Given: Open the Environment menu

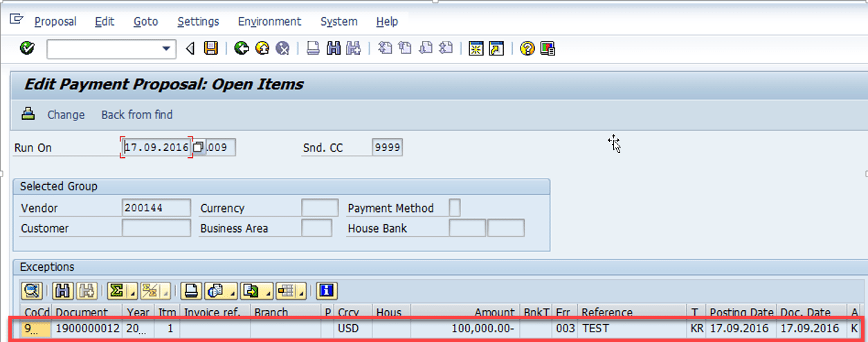Looking at the screenshot, I should (x=270, y=21).
